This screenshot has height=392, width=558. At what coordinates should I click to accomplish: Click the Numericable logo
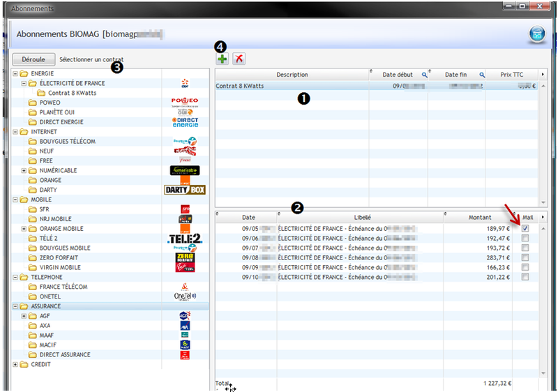185,170
